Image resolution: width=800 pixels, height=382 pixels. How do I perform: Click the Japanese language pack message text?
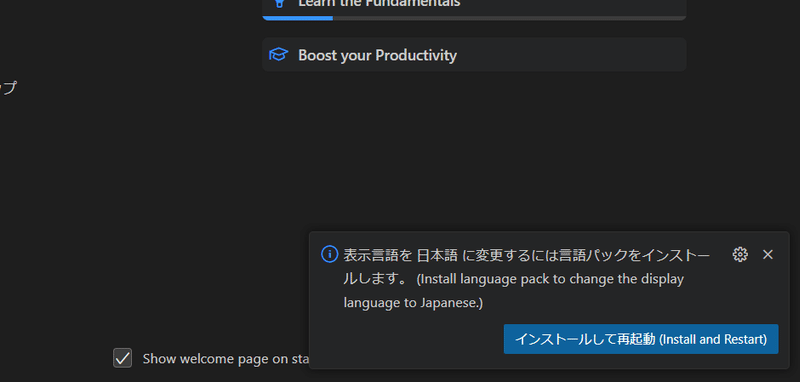tap(526, 278)
